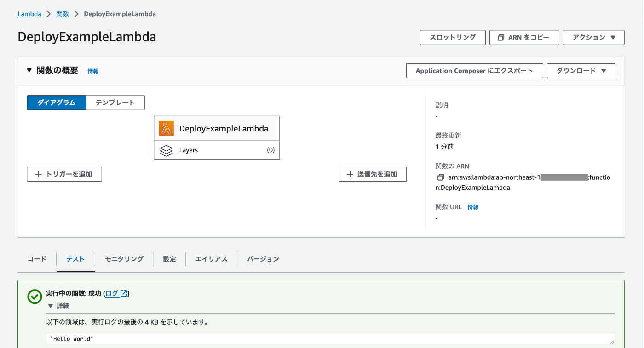Viewport: 644px width, 348px height.
Task: Click the function ARN text
Action: [x=523, y=183]
